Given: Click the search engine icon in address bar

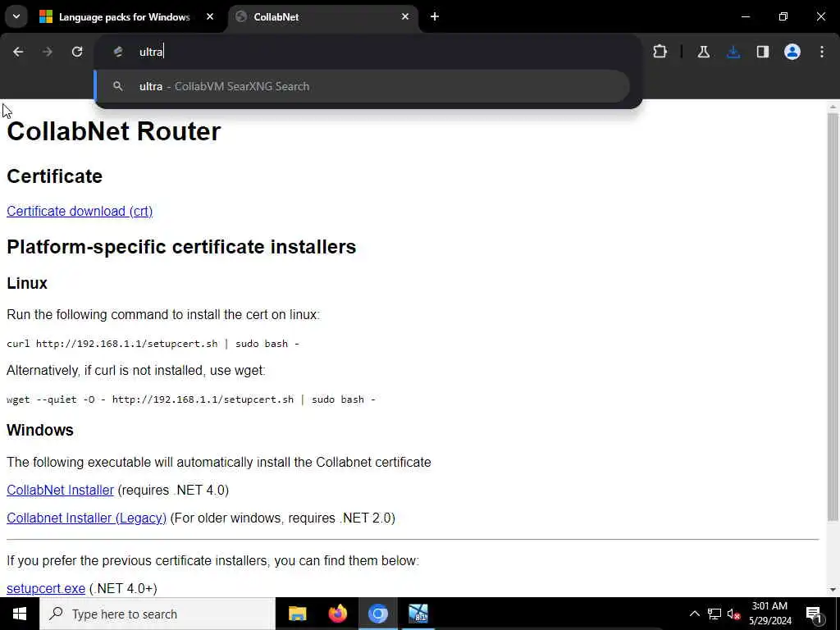Looking at the screenshot, I should click(x=118, y=52).
